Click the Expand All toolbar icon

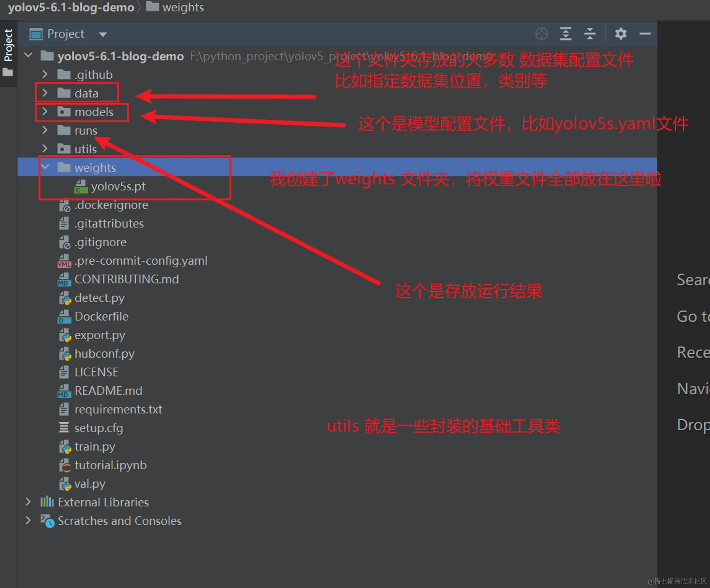tap(566, 34)
